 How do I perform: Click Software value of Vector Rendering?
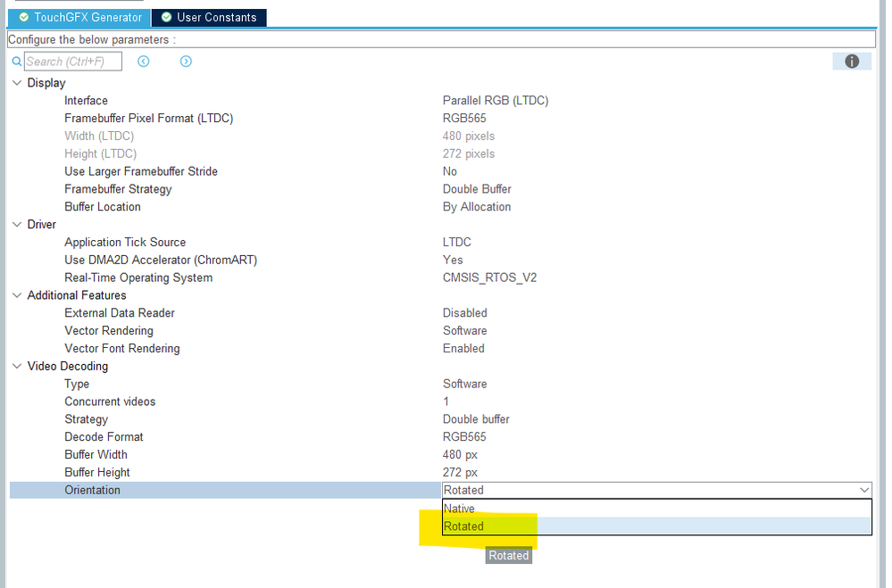pos(465,330)
